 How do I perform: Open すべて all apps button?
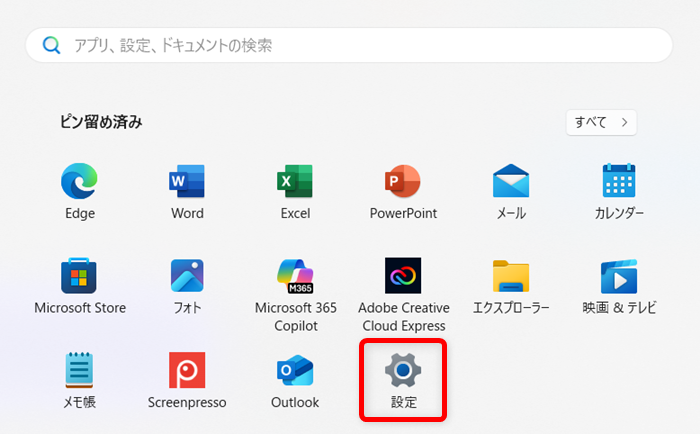coord(601,122)
